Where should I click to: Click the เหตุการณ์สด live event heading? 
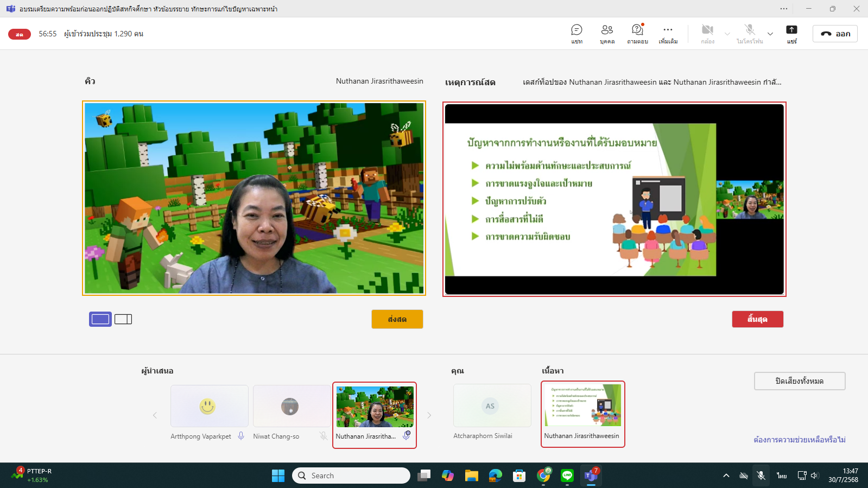[470, 83]
